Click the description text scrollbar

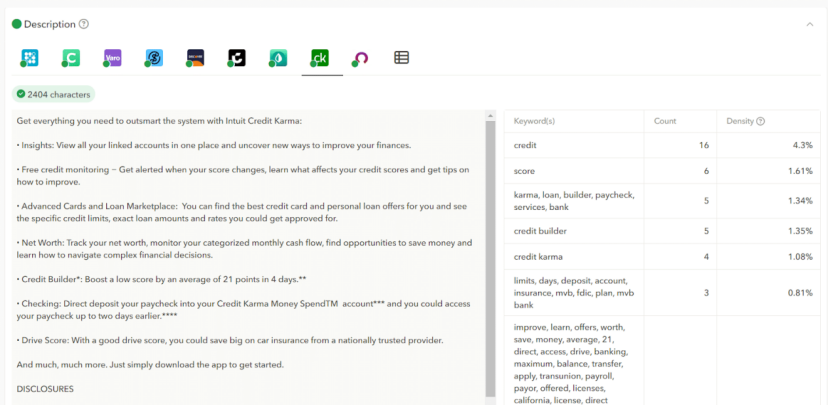(x=490, y=250)
